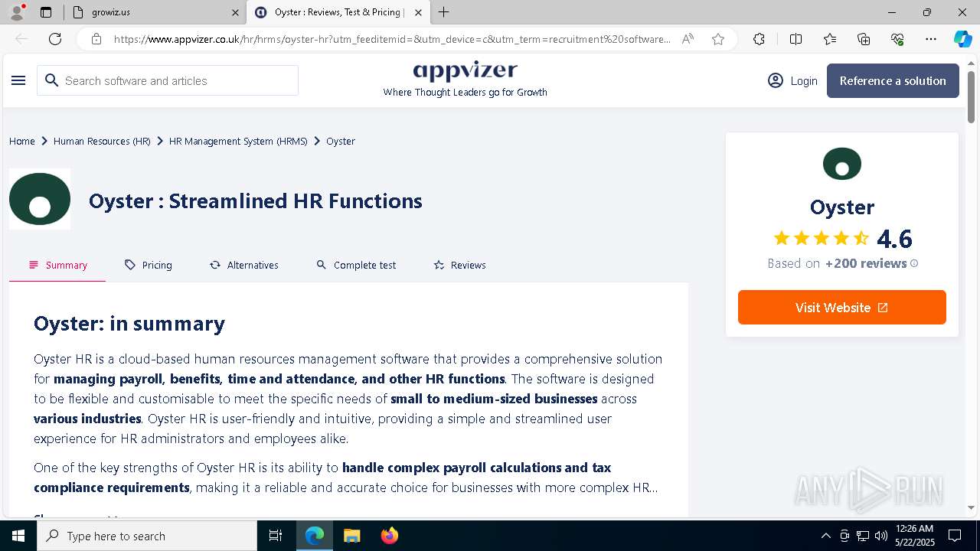Open Browser essentials
The height and width of the screenshot is (551, 980).
click(897, 39)
